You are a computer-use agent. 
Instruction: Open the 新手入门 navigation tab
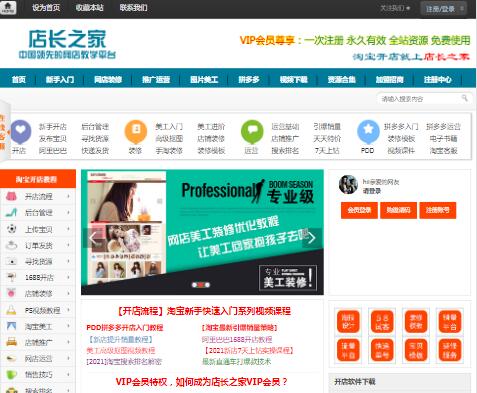(60, 79)
